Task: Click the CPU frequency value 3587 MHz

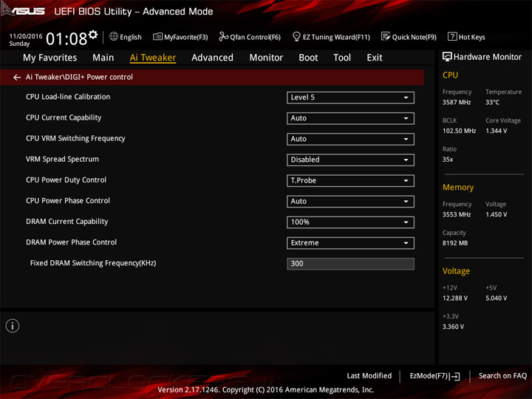Action: 457,102
